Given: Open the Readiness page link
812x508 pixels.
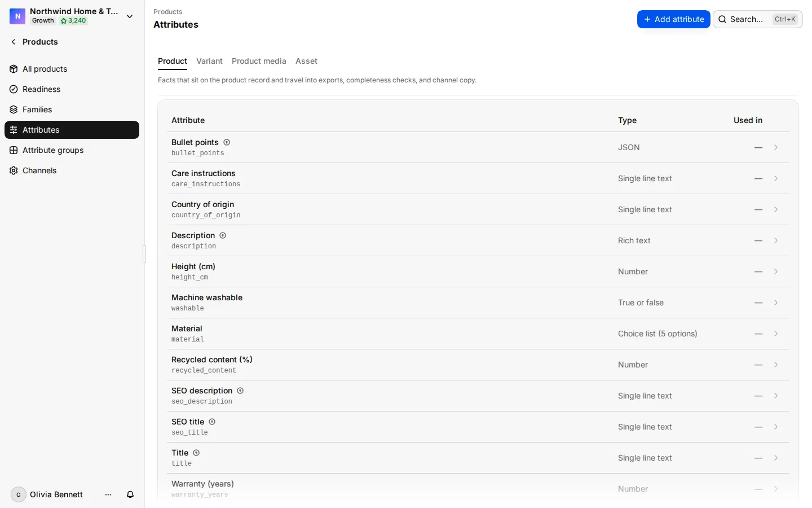Looking at the screenshot, I should (x=72, y=89).
